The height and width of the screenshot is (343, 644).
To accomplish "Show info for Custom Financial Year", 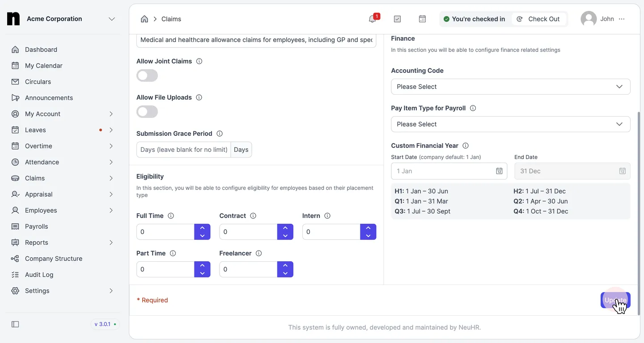I will coord(466,146).
